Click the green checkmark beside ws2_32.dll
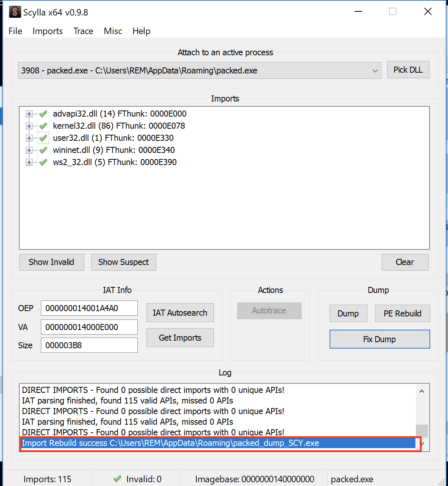448x486 pixels. (43, 162)
